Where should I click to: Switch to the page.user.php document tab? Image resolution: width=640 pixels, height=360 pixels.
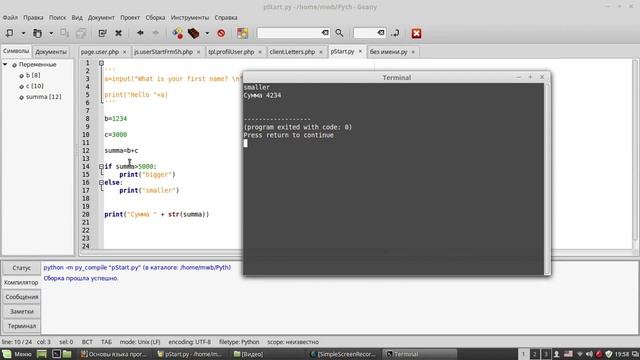tap(100, 52)
